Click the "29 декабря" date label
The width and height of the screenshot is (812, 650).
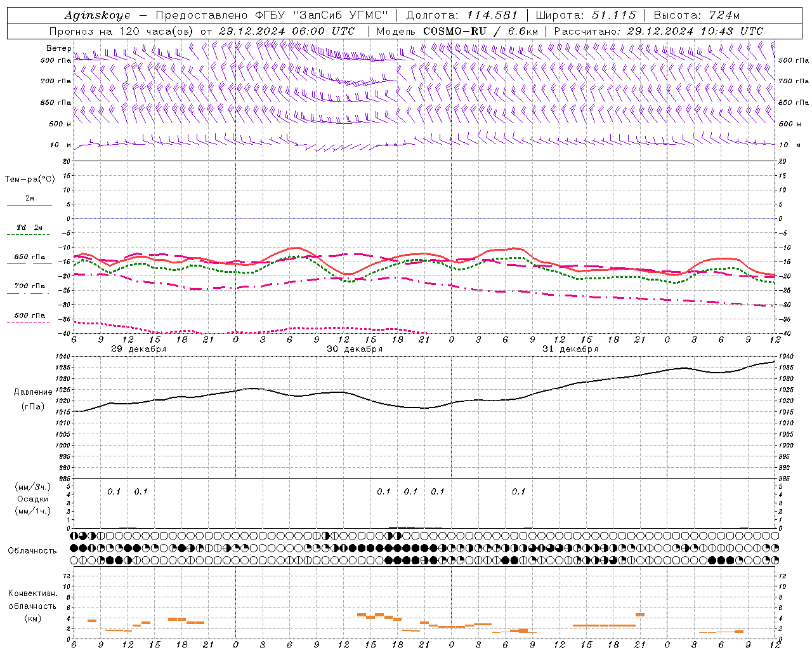[x=139, y=349]
